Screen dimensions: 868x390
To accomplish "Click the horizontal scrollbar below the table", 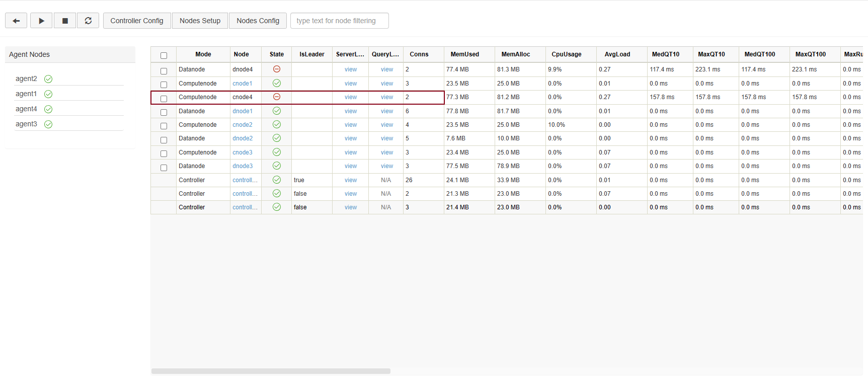I will pos(271,371).
